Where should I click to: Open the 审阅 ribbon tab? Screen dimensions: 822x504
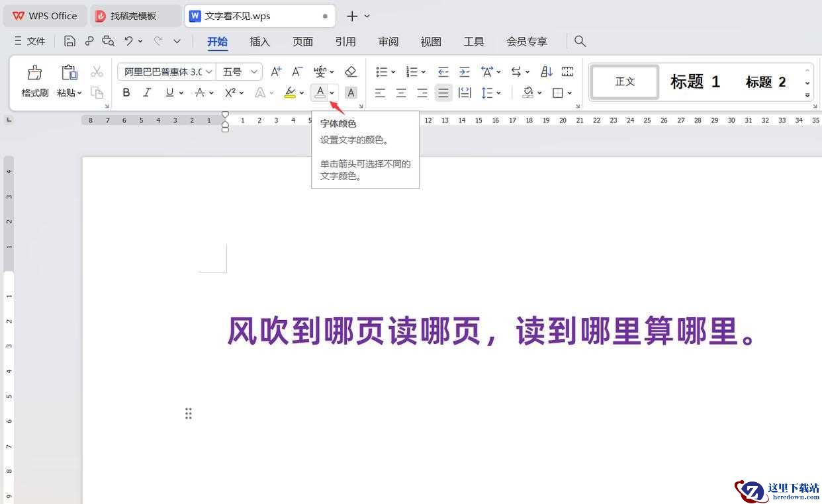tap(388, 41)
